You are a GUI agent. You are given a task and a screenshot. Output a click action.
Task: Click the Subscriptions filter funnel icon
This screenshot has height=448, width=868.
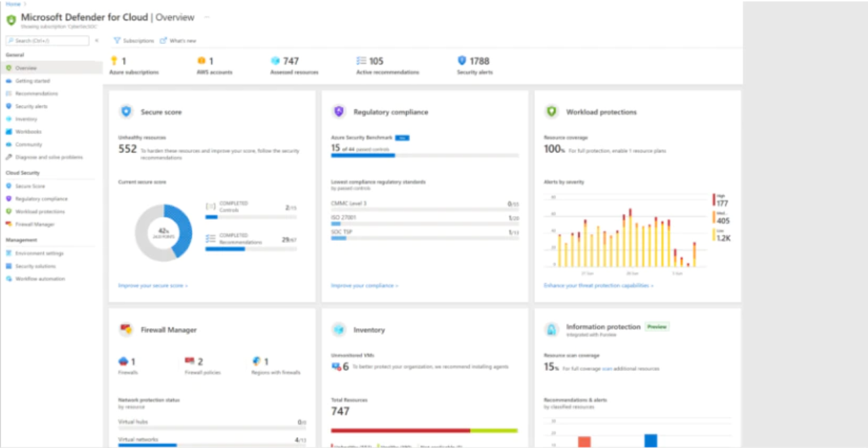[117, 41]
